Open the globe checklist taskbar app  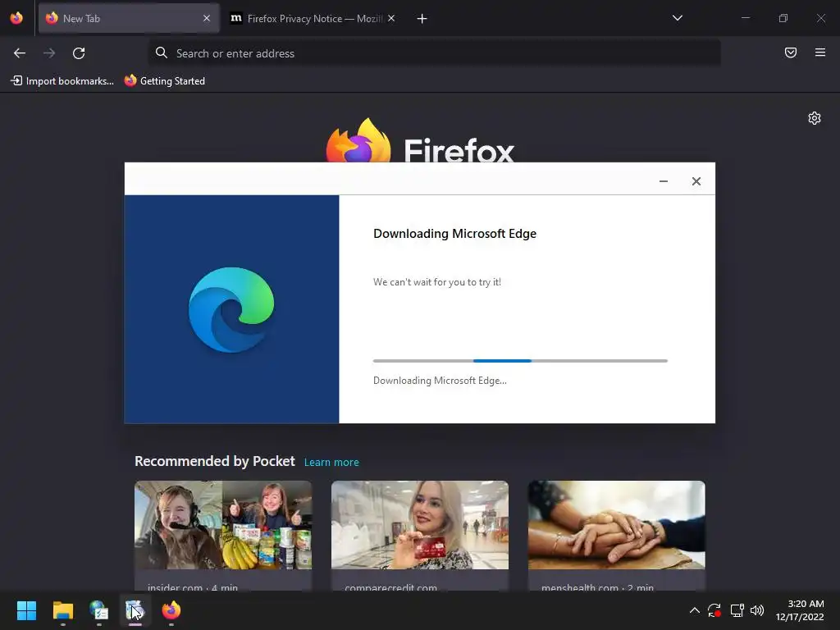99,610
